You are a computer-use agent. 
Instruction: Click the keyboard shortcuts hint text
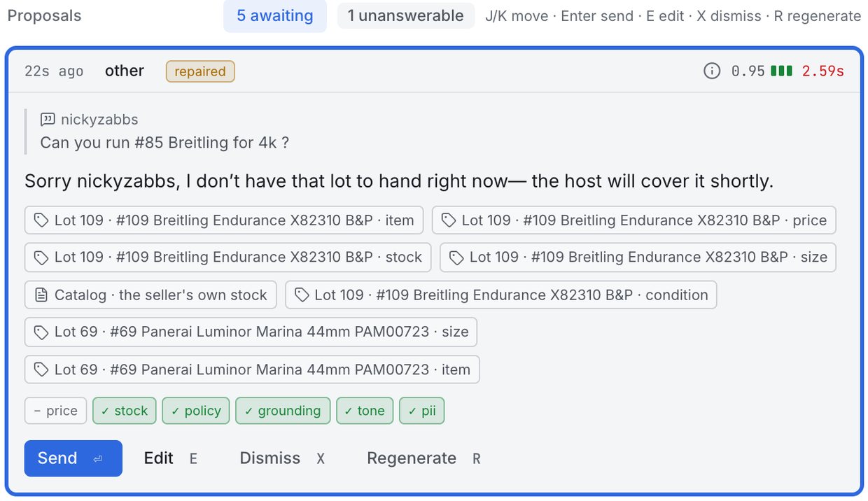(x=673, y=15)
